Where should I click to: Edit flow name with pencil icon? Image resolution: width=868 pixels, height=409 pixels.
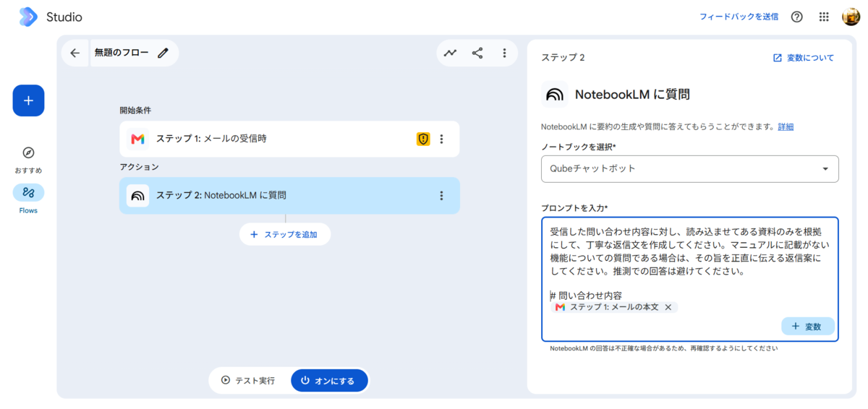tap(163, 53)
